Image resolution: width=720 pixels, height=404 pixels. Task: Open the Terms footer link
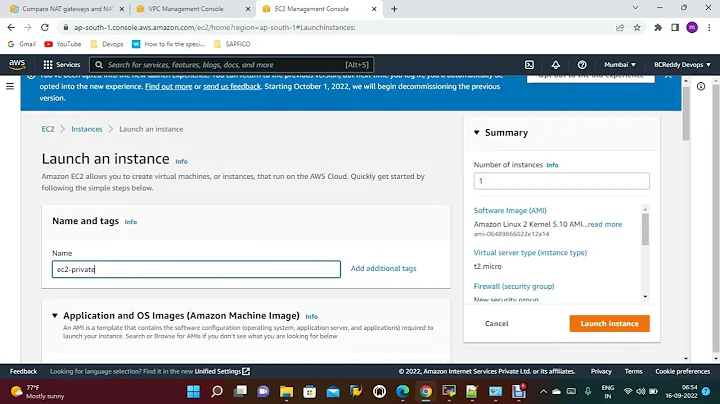633,371
